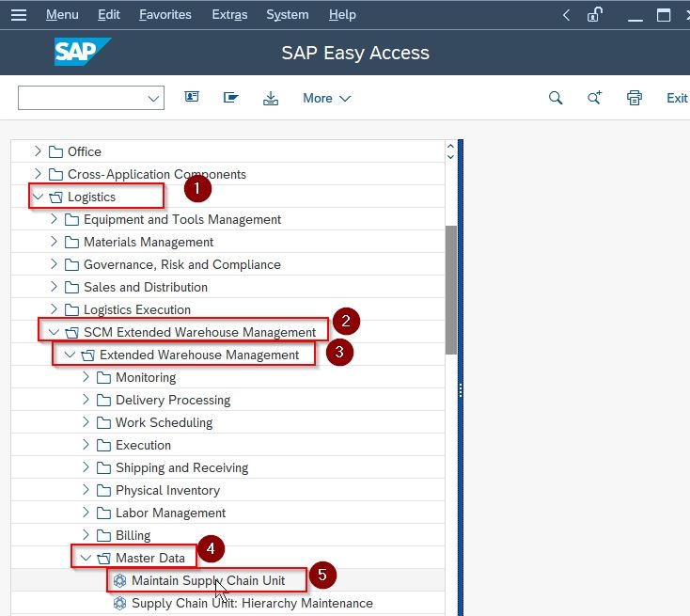690x616 pixels.
Task: Collapse SCM Extended Warehouse Management
Action: point(54,332)
